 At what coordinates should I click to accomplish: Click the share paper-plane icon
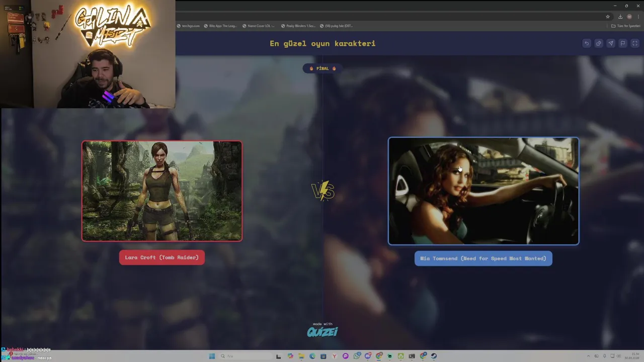(611, 43)
